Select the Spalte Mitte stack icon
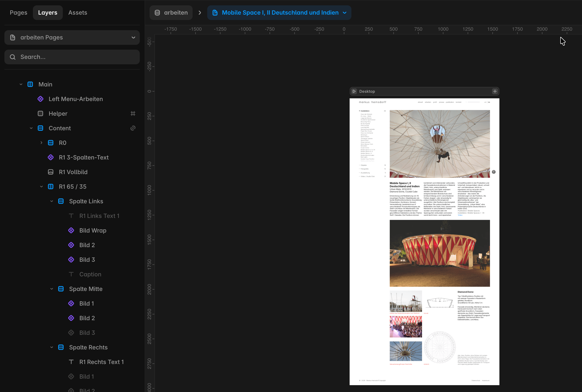Screen dimensions: 582x392 [61, 289]
